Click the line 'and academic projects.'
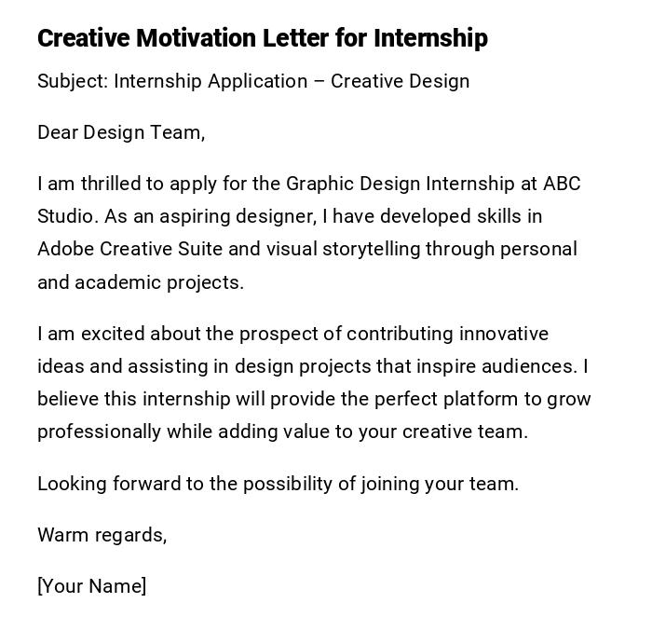652x644 pixels. coord(141,282)
